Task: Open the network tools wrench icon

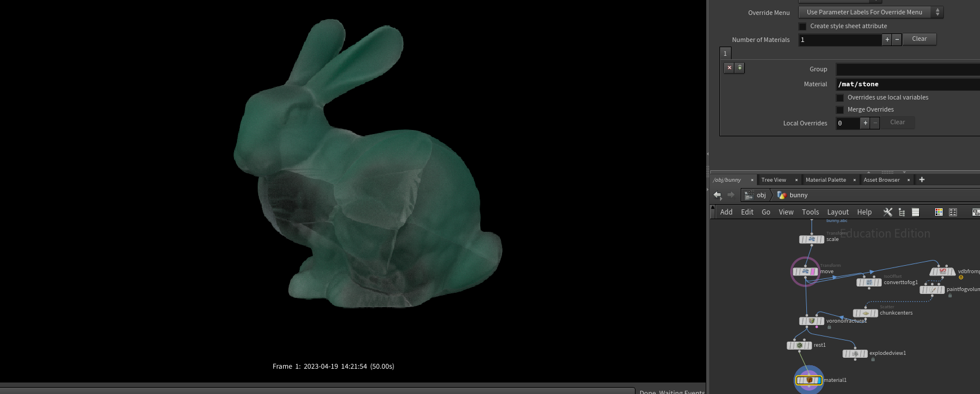Action: point(888,212)
